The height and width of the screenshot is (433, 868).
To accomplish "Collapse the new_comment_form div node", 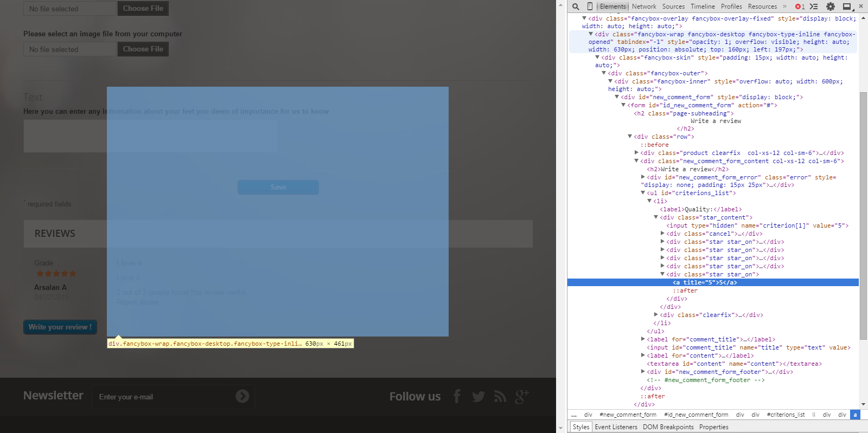I will [x=617, y=97].
